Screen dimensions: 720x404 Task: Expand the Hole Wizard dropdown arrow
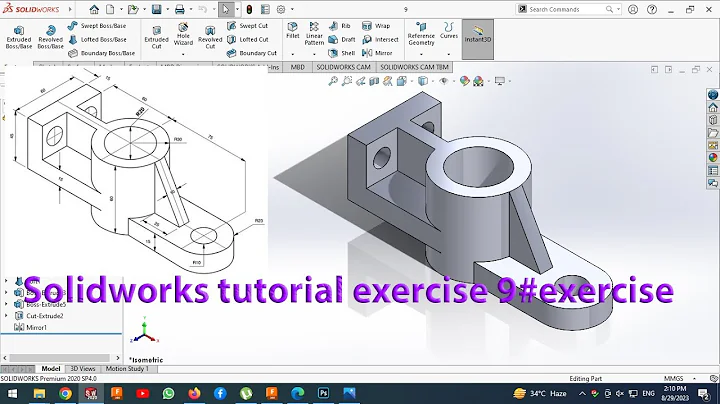click(183, 54)
